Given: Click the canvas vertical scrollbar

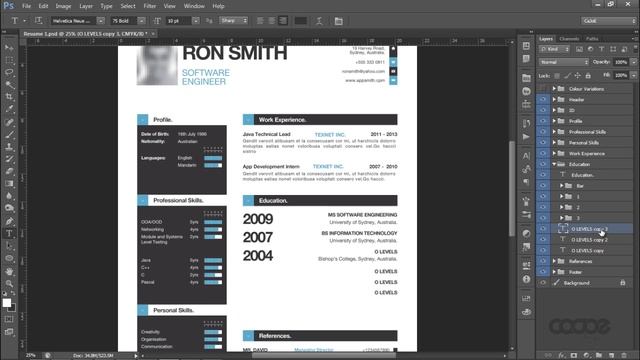Looking at the screenshot, I should pos(512,188).
